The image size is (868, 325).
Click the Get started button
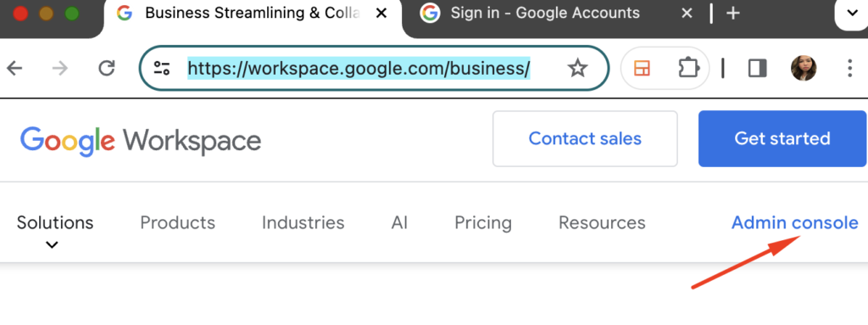tap(782, 138)
